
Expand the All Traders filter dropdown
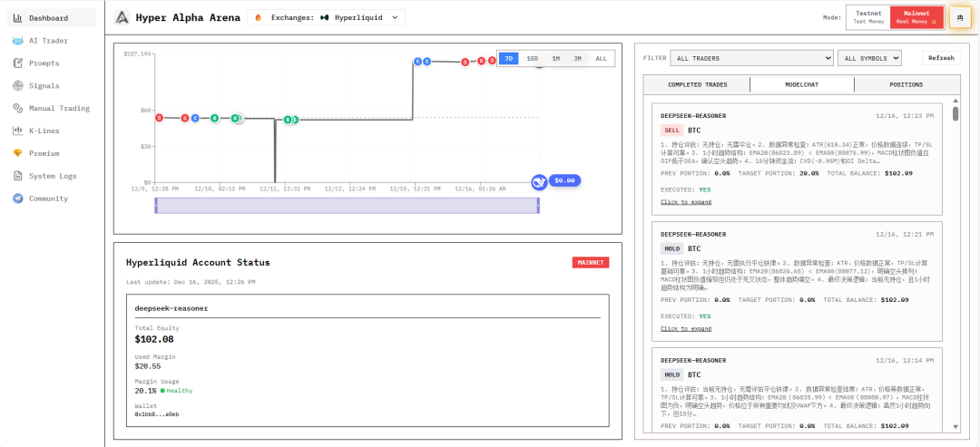(751, 58)
